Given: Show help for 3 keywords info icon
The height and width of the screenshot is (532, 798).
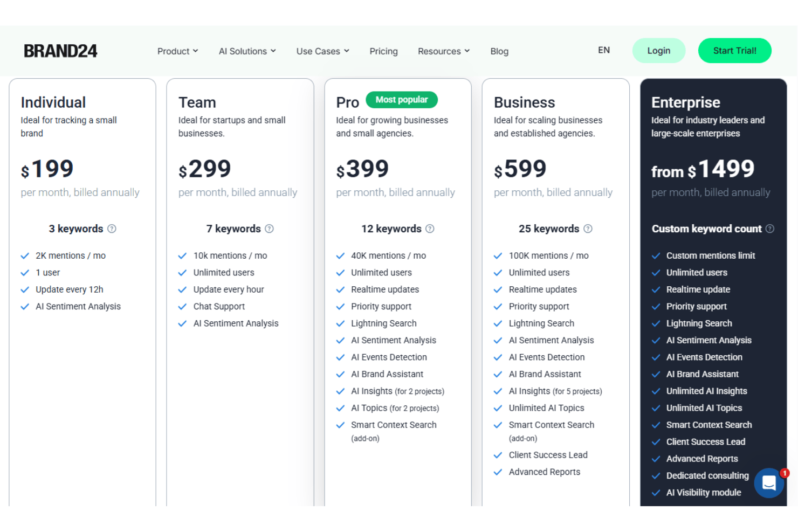Looking at the screenshot, I should click(x=112, y=229).
